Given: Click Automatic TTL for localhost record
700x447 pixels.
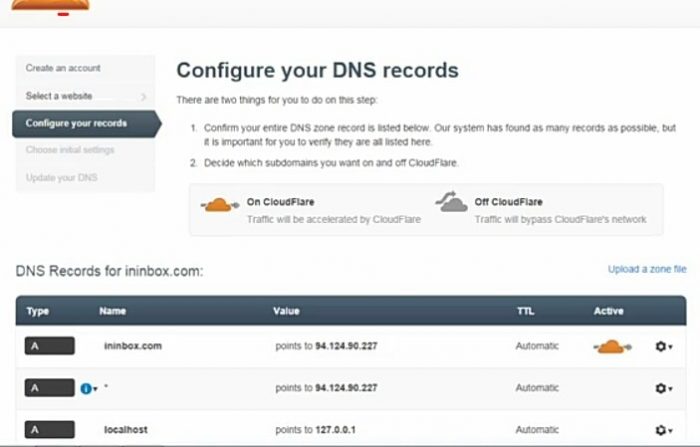Looking at the screenshot, I should click(x=537, y=430).
